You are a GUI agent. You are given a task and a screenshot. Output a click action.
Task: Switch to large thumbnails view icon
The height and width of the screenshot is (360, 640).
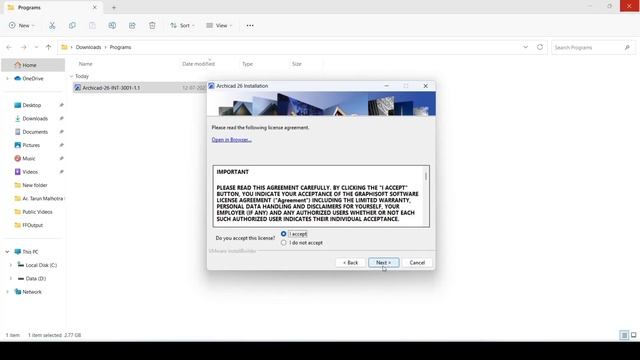coord(633,335)
